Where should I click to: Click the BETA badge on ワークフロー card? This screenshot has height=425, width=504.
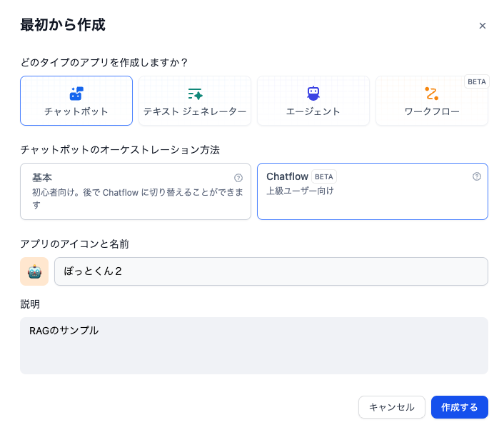click(x=476, y=81)
